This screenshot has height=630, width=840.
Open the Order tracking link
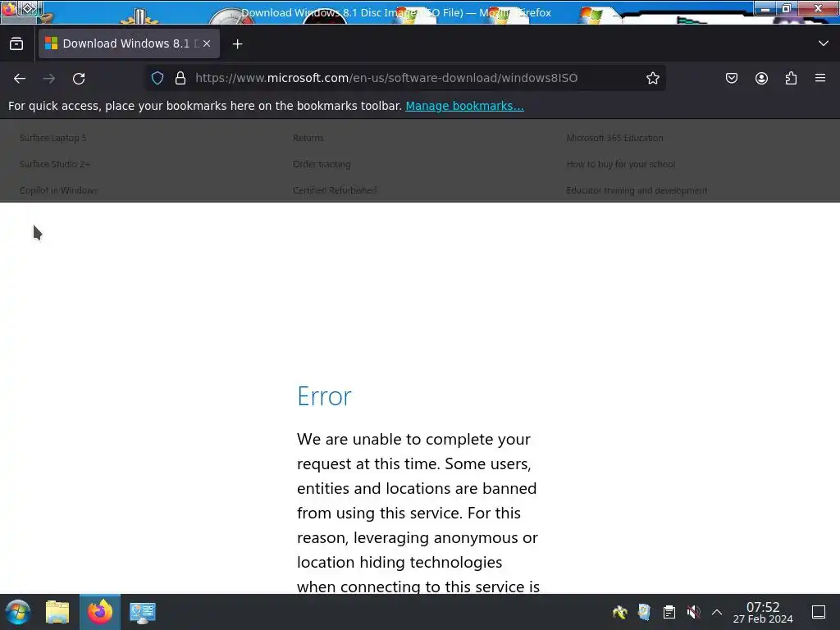coord(322,164)
